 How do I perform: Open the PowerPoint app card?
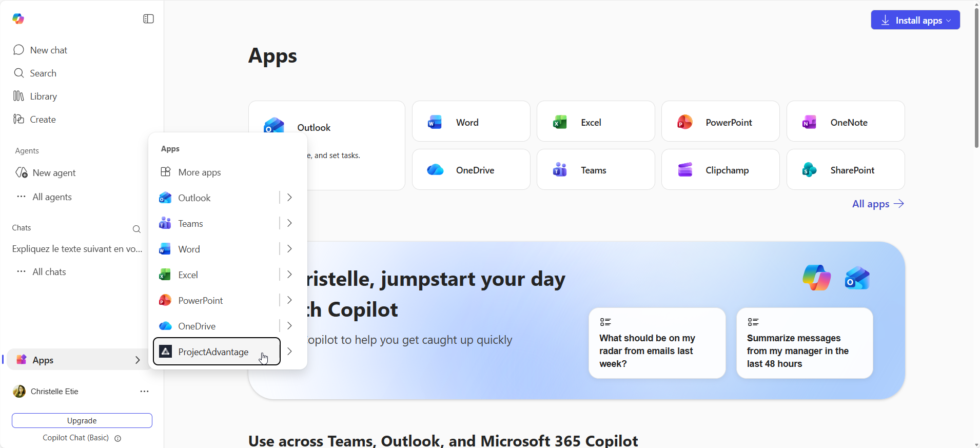click(x=720, y=121)
